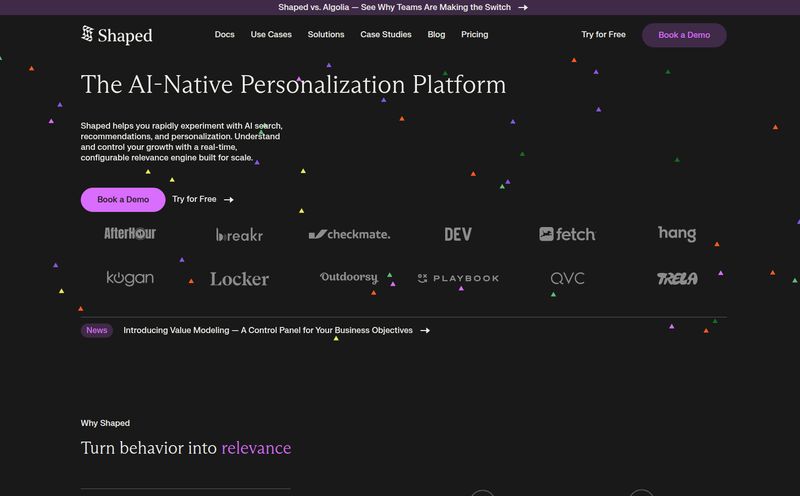Click the hang logo
The image size is (800, 496).
(677, 233)
